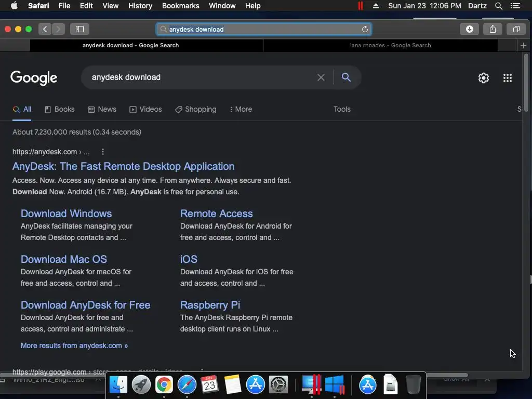The image size is (532, 399).
Task: Open the iOS sitelink
Action: pos(189,259)
